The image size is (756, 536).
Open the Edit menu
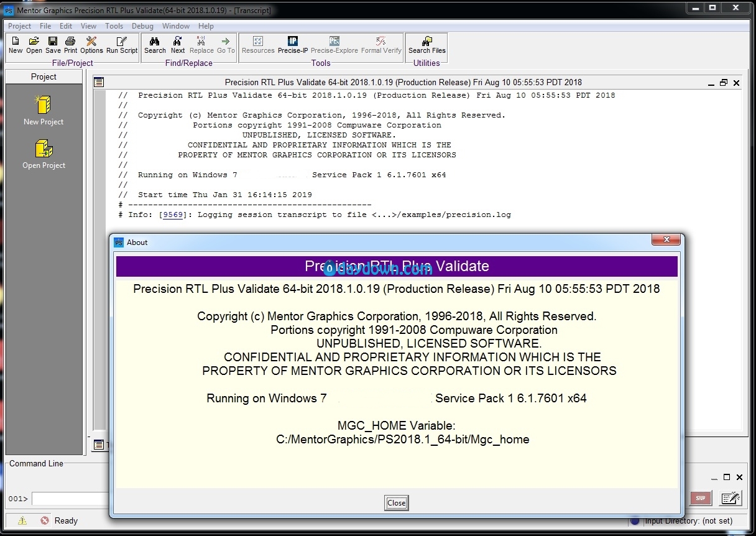tap(66, 26)
